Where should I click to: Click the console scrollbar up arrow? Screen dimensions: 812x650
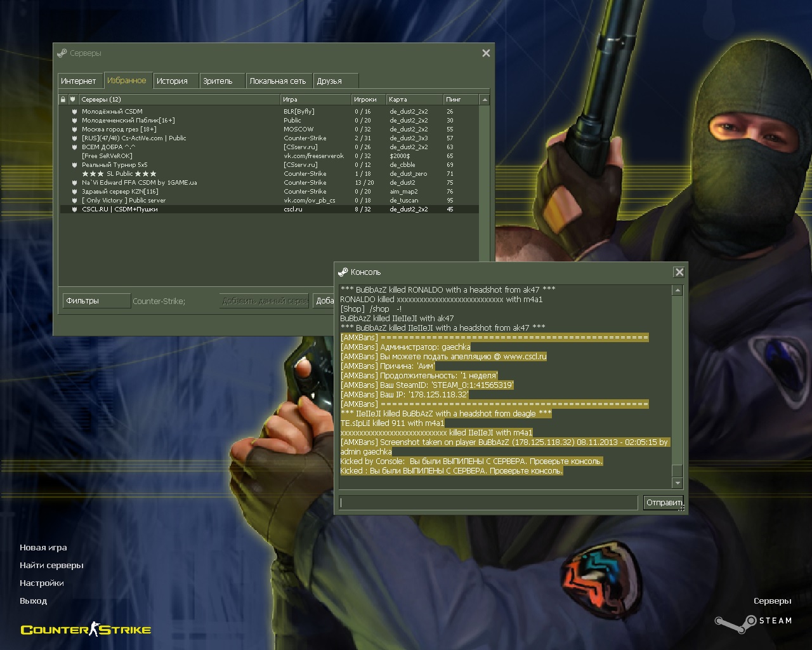[x=678, y=291]
